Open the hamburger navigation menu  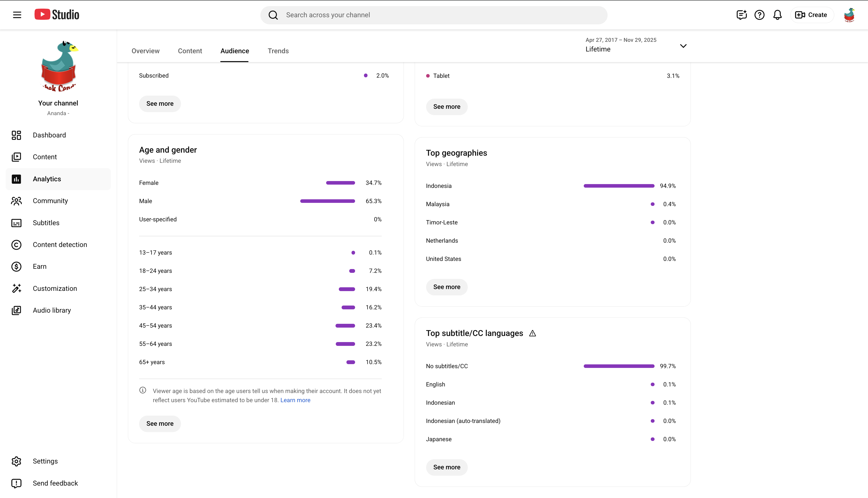17,15
